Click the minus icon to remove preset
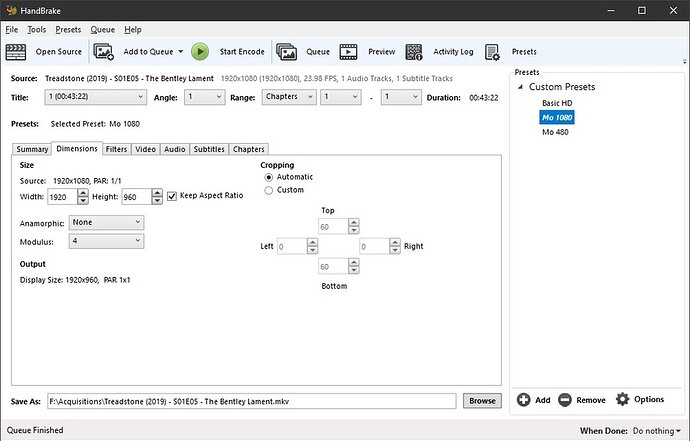This screenshot has height=441, width=690. click(x=565, y=400)
